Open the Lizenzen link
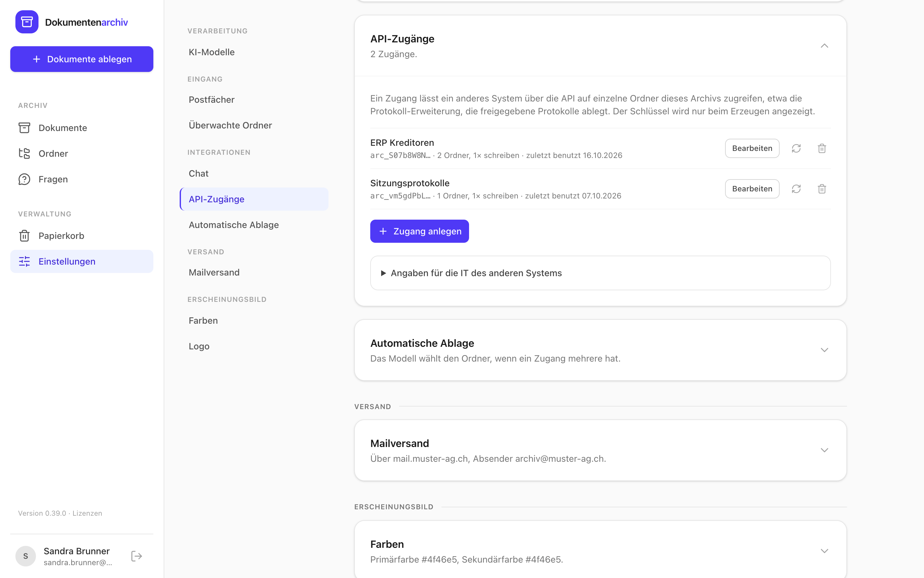Image resolution: width=924 pixels, height=578 pixels. [87, 513]
